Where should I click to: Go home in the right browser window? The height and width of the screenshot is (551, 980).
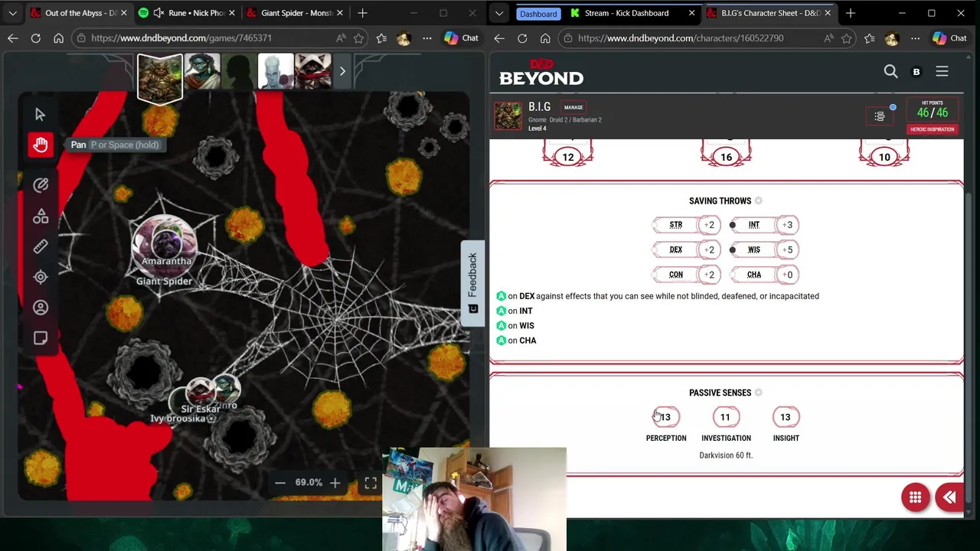point(545,38)
